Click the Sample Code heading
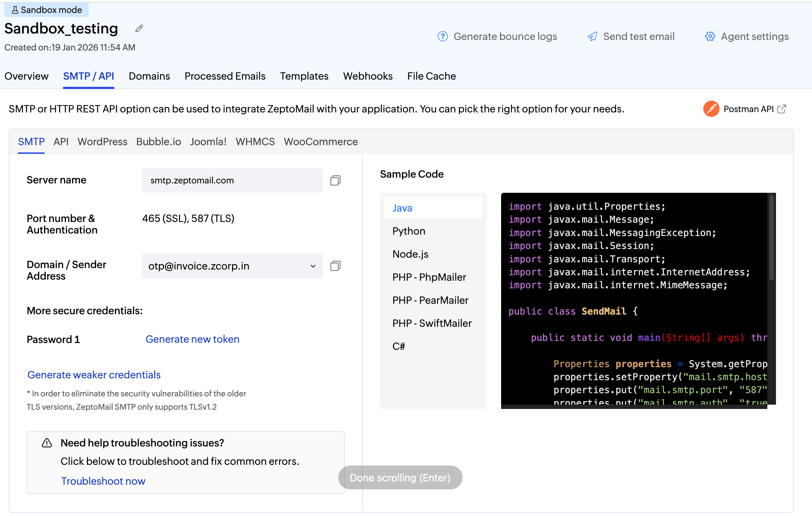The width and height of the screenshot is (812, 516). coord(412,174)
